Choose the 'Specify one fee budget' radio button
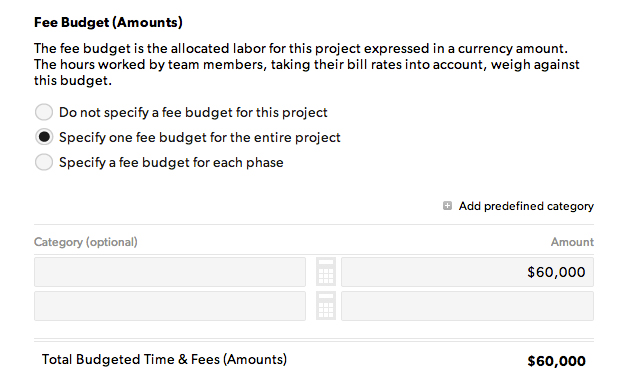The image size is (630, 386). point(44,137)
